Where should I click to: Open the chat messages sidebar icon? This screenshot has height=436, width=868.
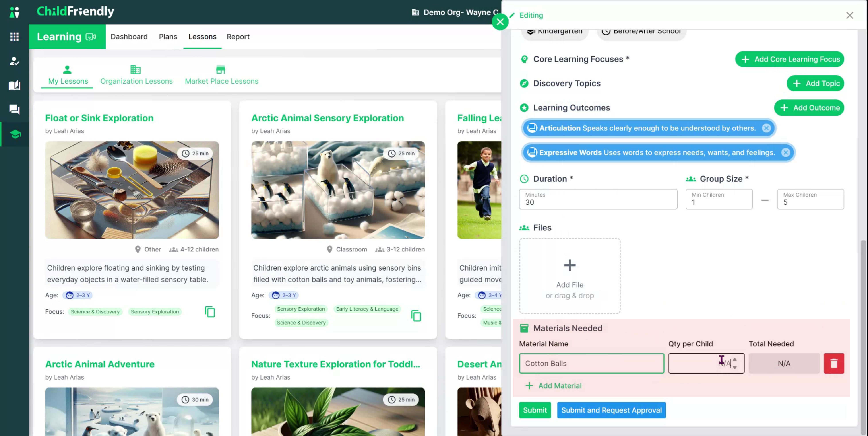click(14, 110)
